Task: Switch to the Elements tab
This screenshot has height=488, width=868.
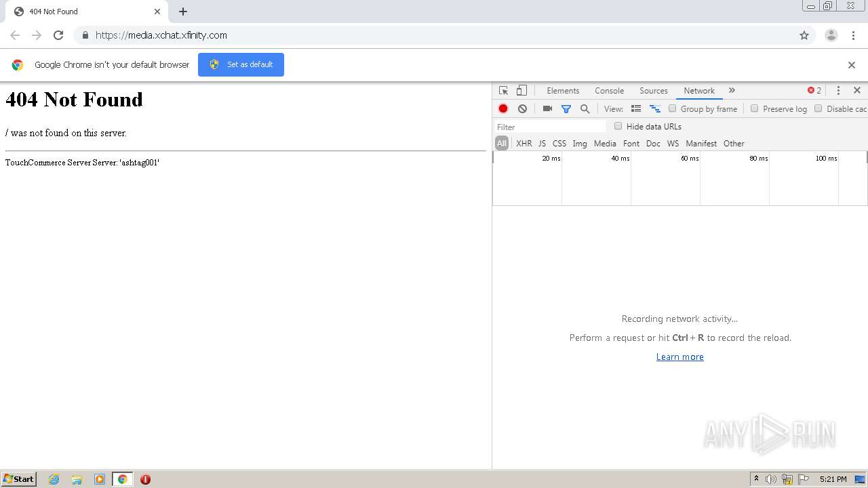Action: (563, 90)
